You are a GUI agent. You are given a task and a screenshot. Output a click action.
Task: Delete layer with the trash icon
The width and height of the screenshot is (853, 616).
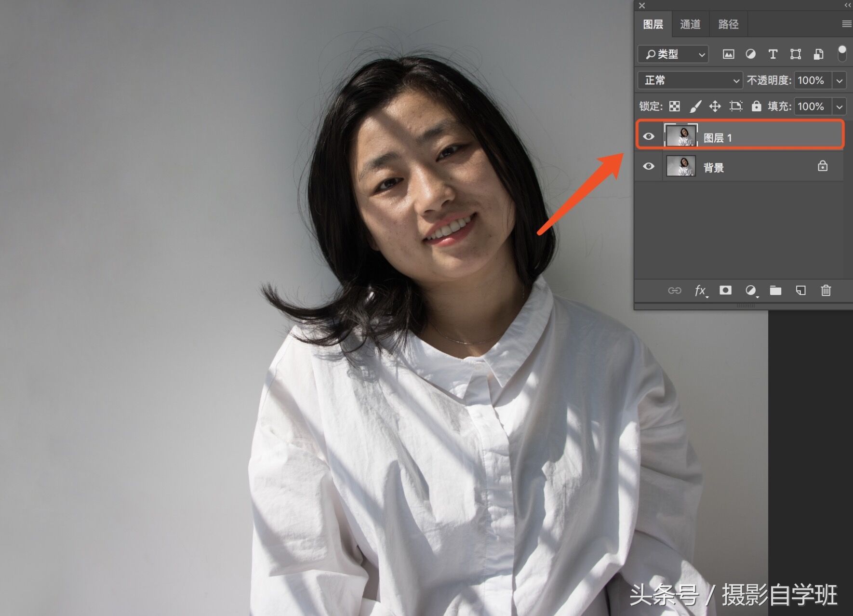click(826, 290)
